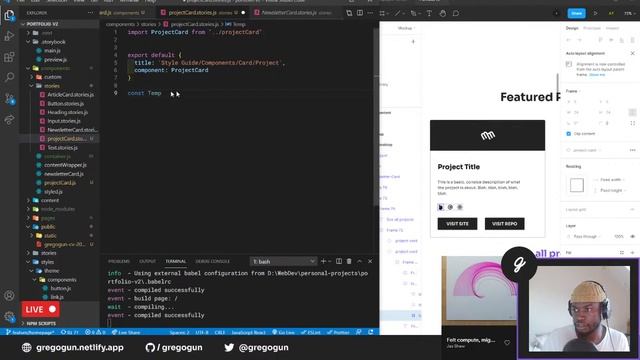The height and width of the screenshot is (360, 640).
Task: Open ArticleCard.stories.js in the explorer
Action: click(70, 95)
